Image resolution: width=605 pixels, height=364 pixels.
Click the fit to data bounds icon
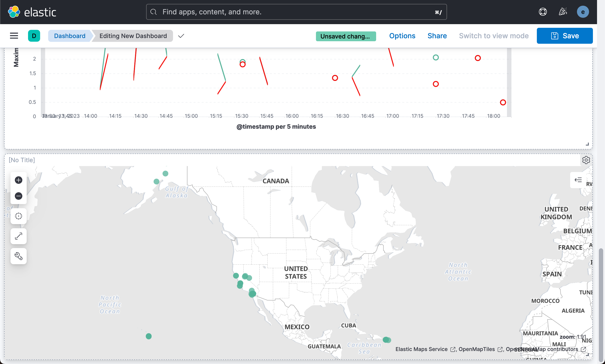(18, 216)
